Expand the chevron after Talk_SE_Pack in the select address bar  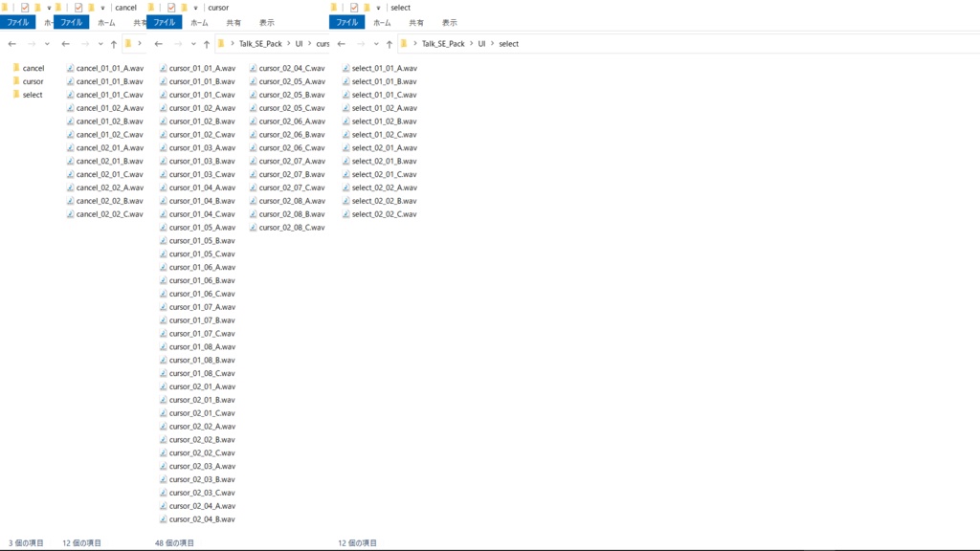click(471, 44)
